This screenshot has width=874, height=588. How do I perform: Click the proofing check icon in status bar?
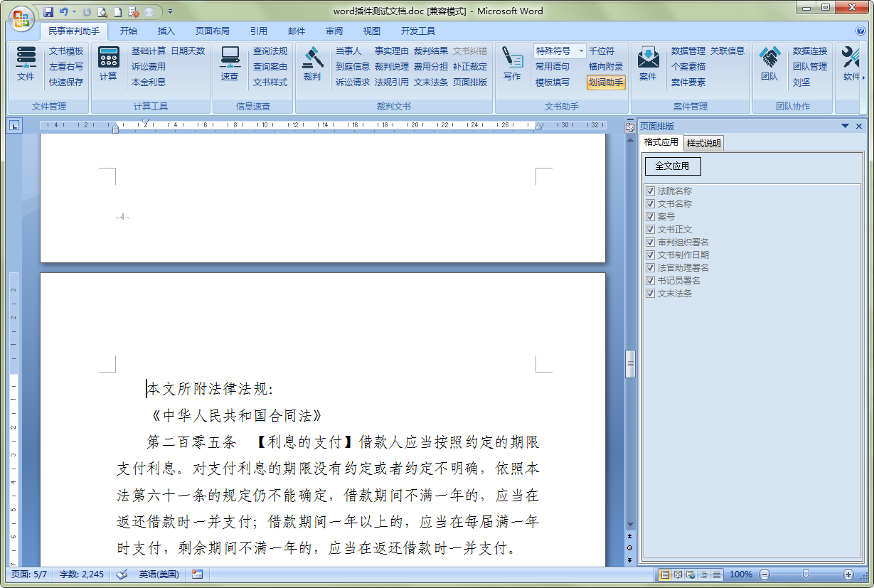(122, 574)
